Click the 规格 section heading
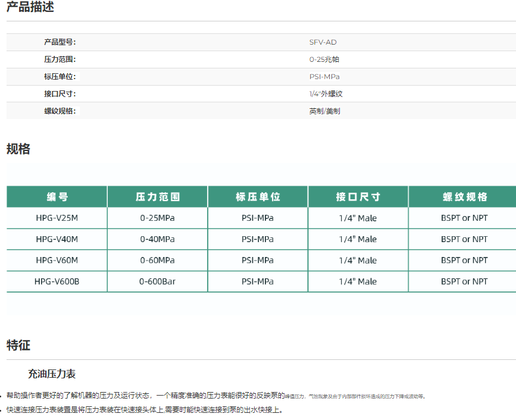 [18, 149]
